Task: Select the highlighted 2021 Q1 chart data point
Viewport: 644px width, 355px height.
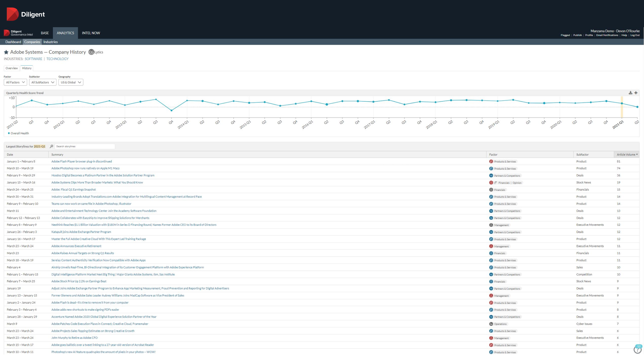Action: [x=622, y=103]
